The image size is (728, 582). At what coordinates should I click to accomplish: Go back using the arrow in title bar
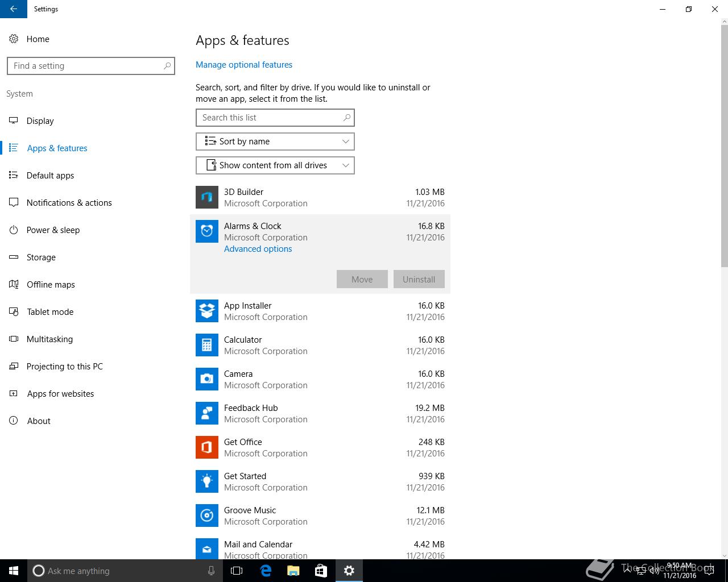(14, 9)
